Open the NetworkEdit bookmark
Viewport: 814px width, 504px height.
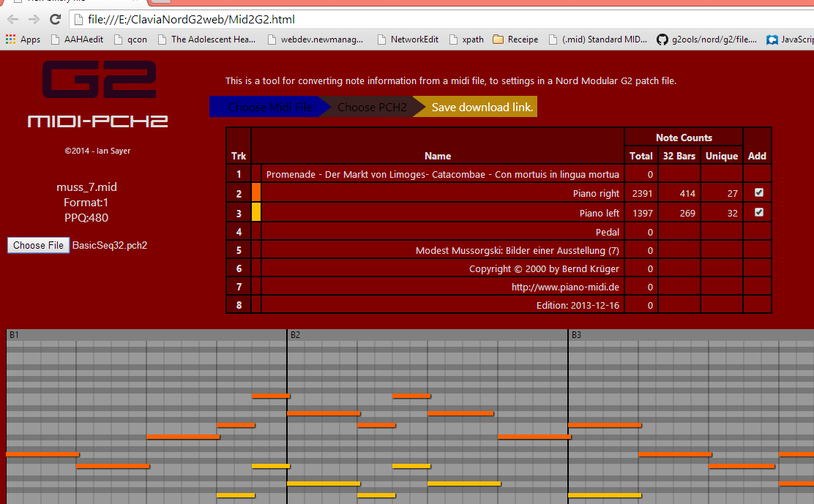[409, 40]
